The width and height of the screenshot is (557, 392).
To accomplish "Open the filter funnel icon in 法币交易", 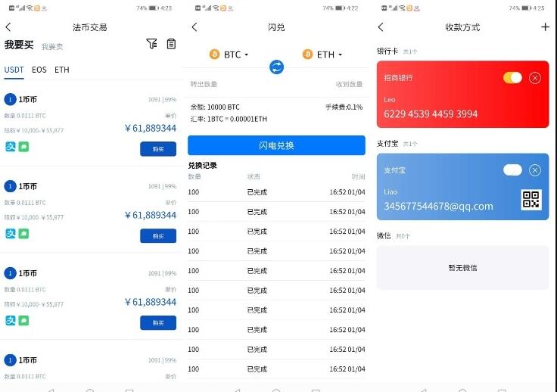I will point(151,44).
